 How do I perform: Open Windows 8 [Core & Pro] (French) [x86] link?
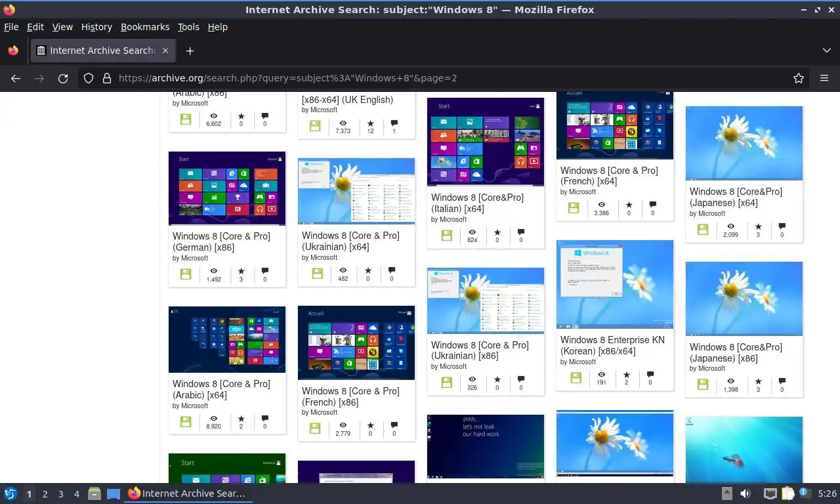tap(350, 396)
